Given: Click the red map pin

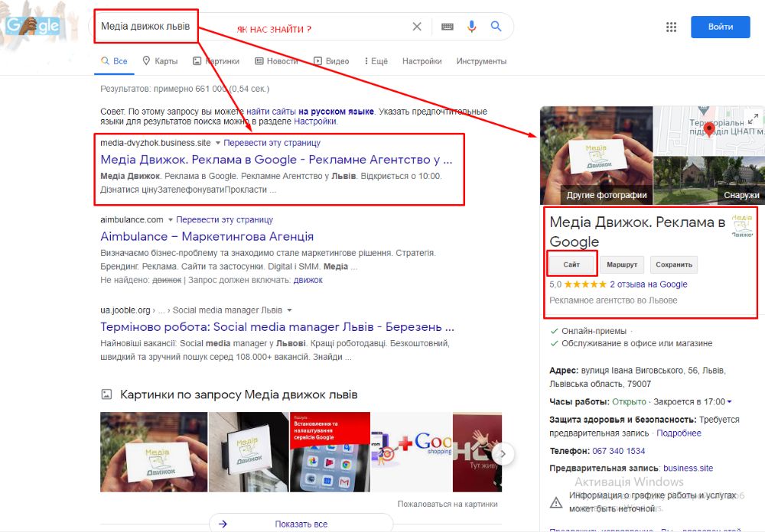Looking at the screenshot, I should click(709, 130).
